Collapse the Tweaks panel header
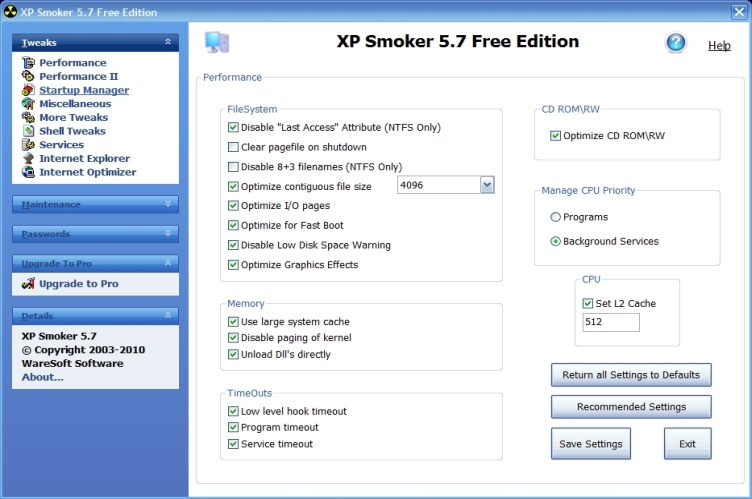This screenshot has height=499, width=752. click(95, 42)
